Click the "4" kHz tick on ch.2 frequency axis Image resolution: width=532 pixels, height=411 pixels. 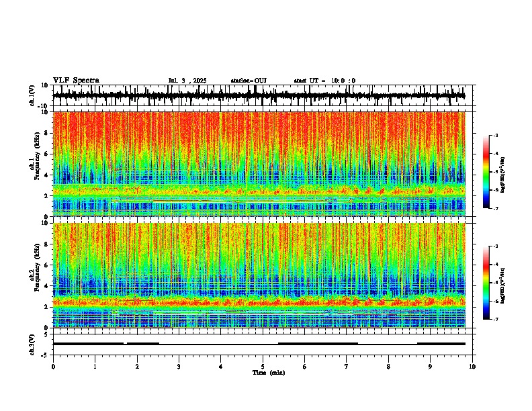pyautogui.click(x=46, y=286)
